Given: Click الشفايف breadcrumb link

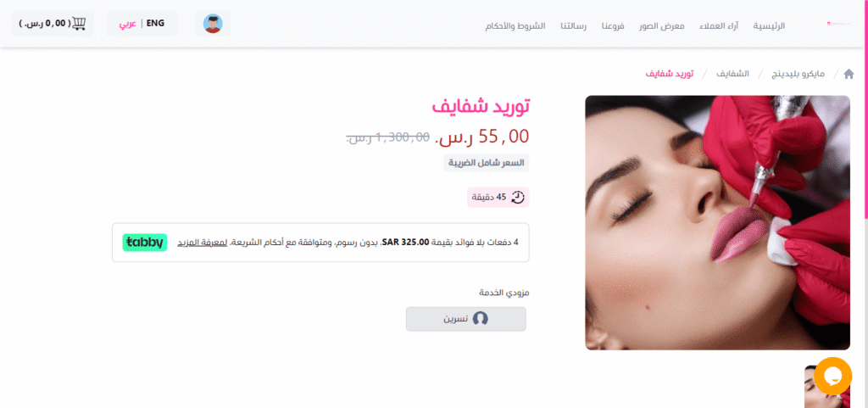Looking at the screenshot, I should (733, 74).
